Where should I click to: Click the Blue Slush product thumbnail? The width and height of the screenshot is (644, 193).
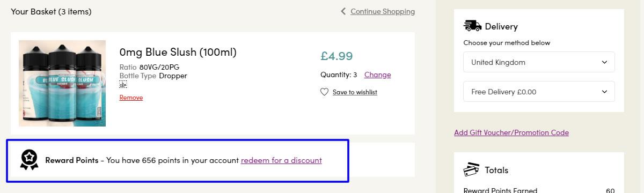click(62, 83)
